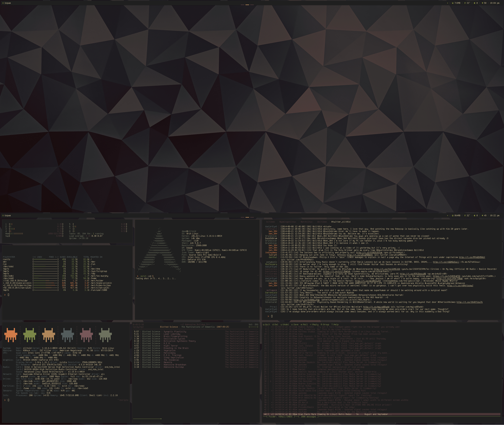Click the power icon beside bspwm in the 10:22 pm panel
This screenshot has height=425, width=504.
click(3, 216)
